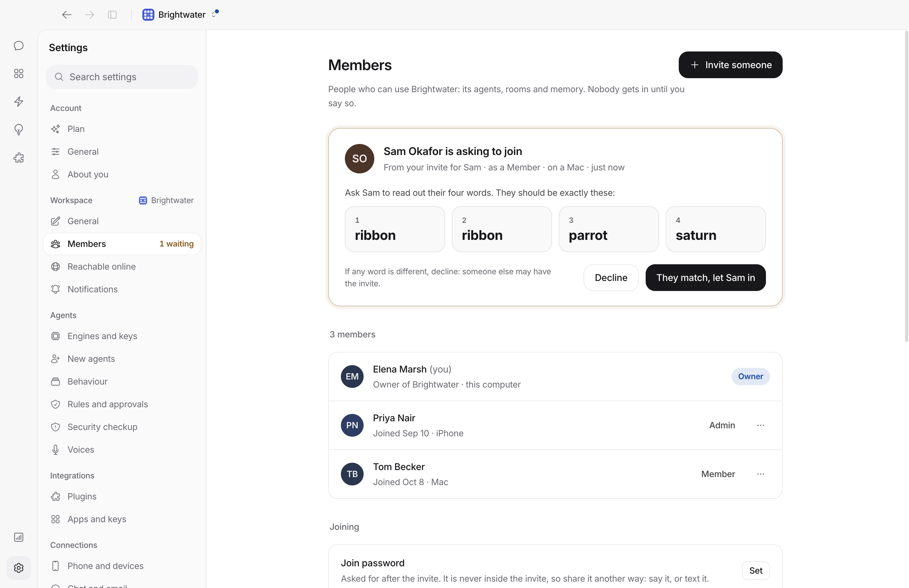The width and height of the screenshot is (909, 588).
Task: Open About you settings
Action: (122, 174)
